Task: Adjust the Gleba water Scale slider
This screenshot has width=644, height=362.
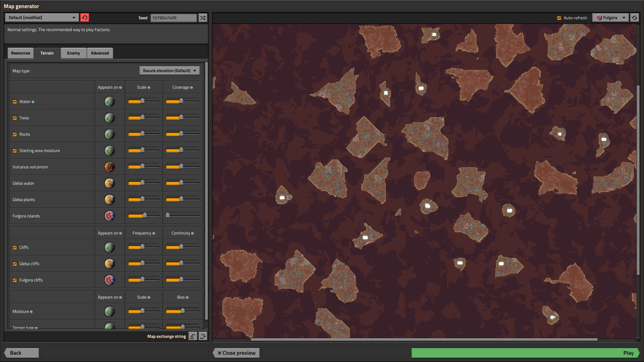Action: point(144,183)
